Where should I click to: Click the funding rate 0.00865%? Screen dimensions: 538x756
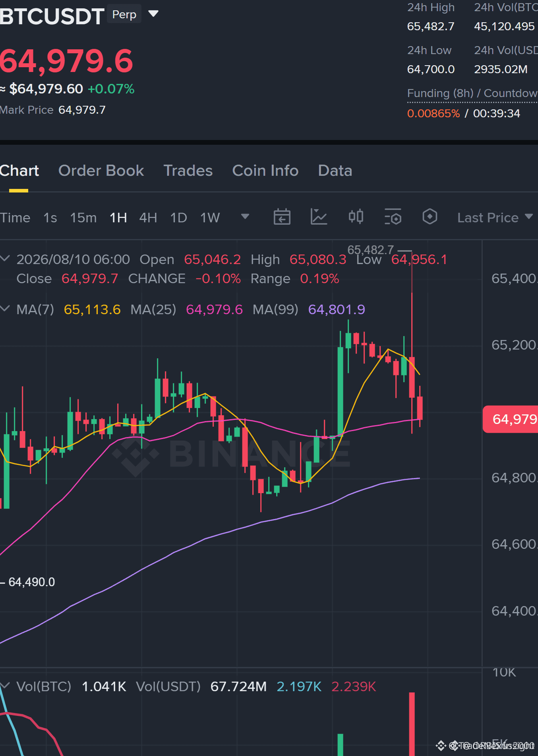coord(433,113)
